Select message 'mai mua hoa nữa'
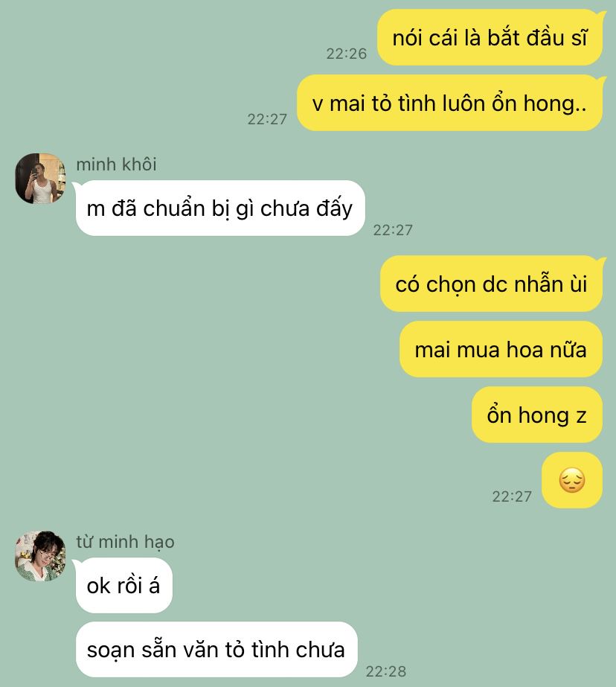Viewport: 616px width, 687px height. tap(501, 349)
